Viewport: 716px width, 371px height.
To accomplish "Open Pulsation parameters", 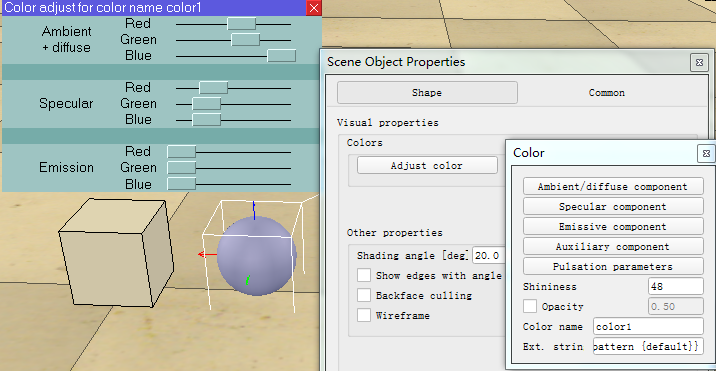I will tap(613, 266).
